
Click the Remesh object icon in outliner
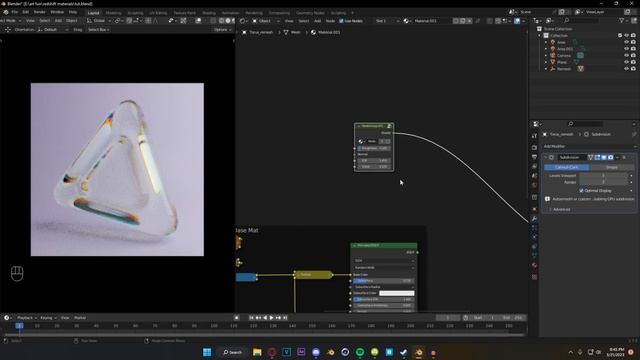coord(553,69)
